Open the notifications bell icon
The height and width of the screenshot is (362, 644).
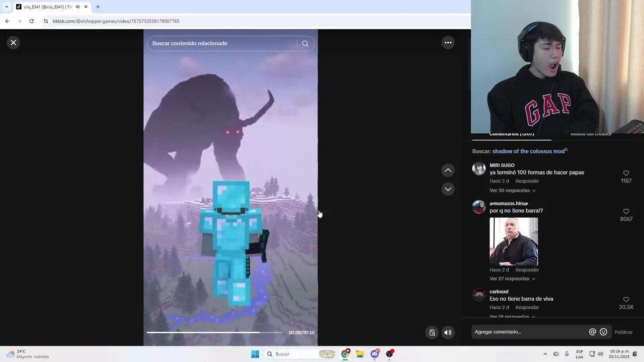[x=635, y=354]
